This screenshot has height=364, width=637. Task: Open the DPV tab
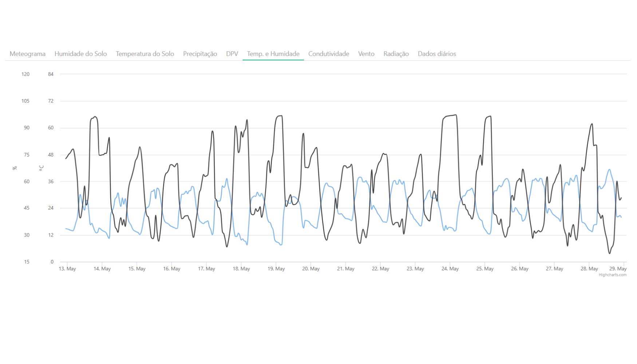pos(232,54)
